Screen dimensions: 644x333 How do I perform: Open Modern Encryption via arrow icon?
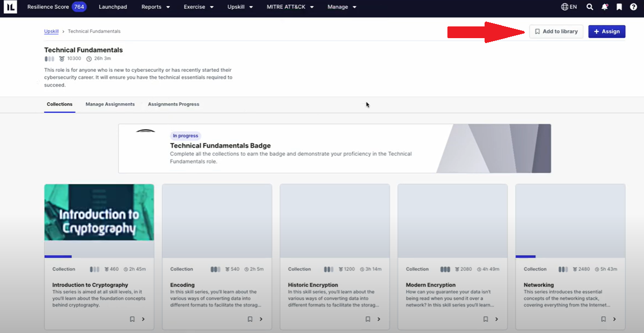point(497,319)
